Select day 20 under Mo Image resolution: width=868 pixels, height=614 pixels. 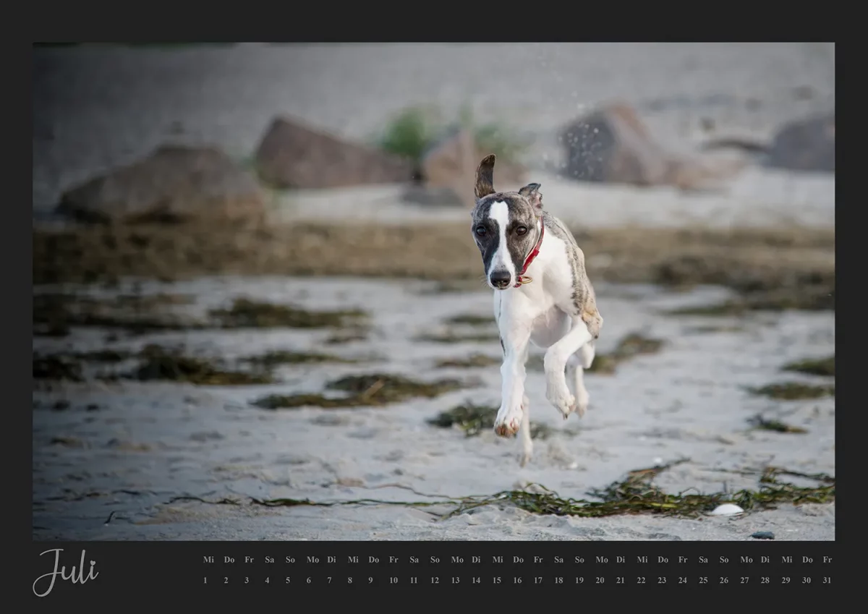(x=600, y=580)
